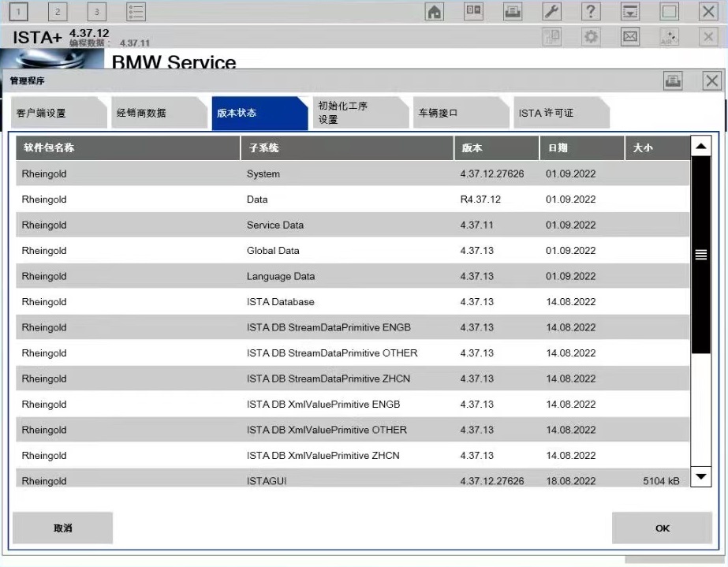Viewport: 728px width, 567px height.
Task: Click the dual-page overview icon in the toolbar
Action: (473, 12)
